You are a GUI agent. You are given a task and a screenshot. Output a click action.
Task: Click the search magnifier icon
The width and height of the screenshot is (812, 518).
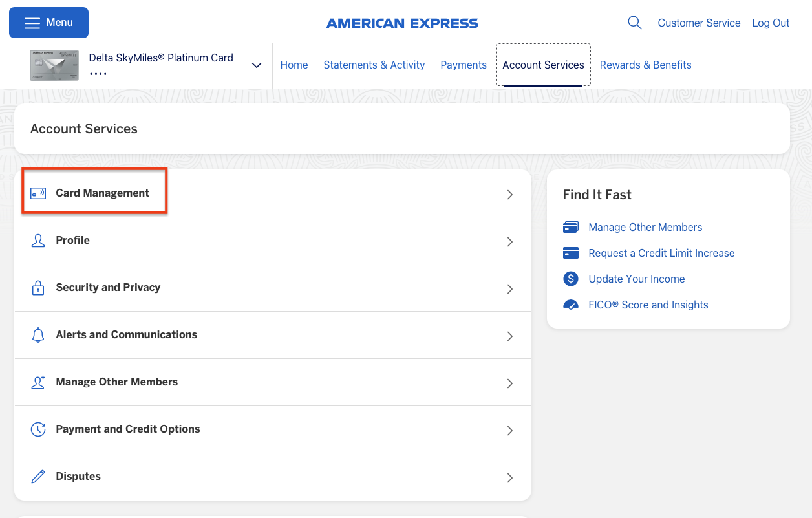click(x=635, y=23)
